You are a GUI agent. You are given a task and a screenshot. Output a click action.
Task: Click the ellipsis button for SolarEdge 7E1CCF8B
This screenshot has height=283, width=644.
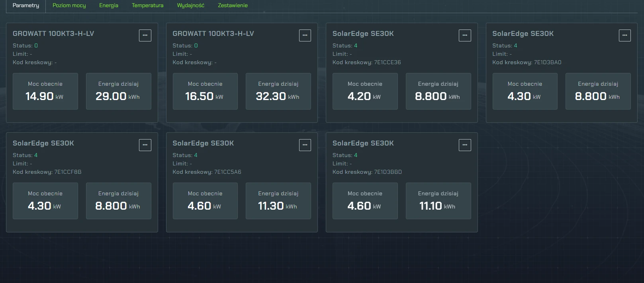coord(145,145)
